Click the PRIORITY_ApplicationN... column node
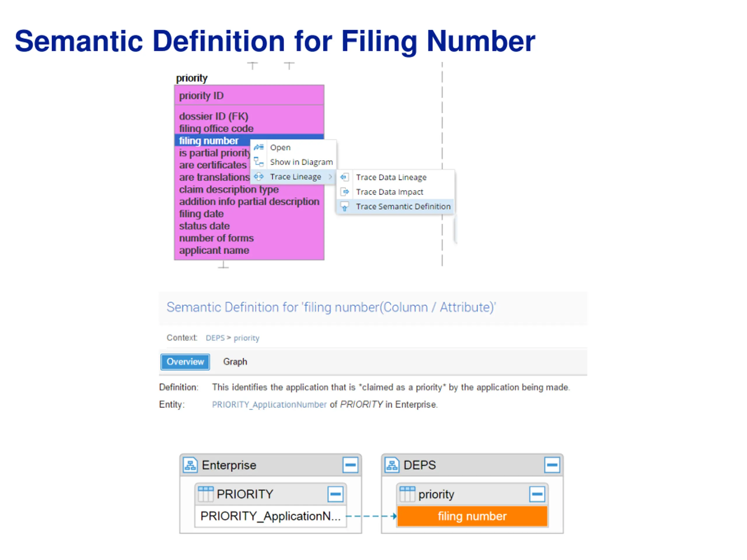 270,516
